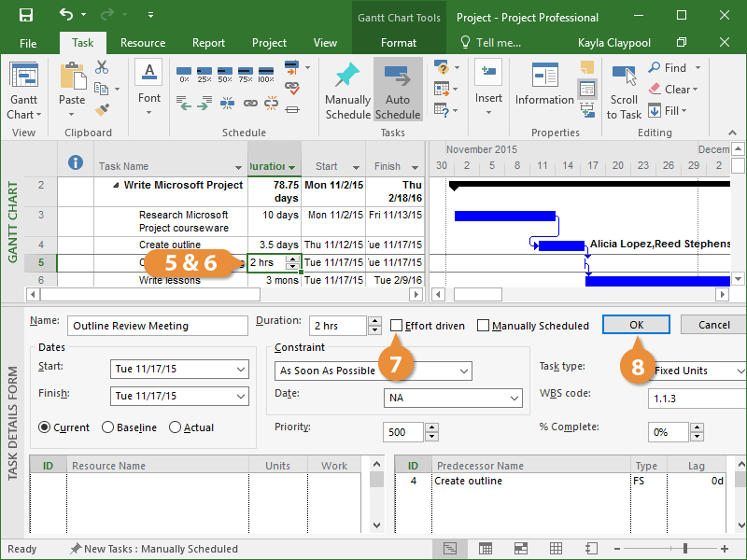This screenshot has width=747, height=560.
Task: Click the Undo arrow icon
Action: click(66, 16)
